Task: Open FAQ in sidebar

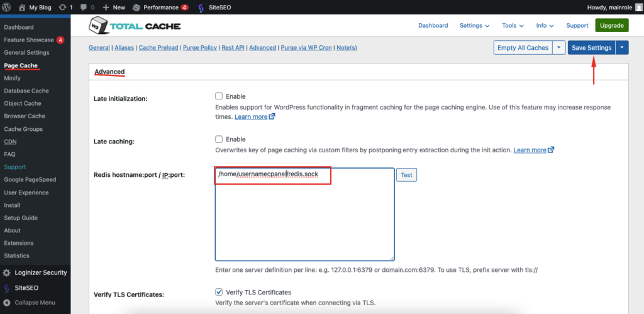Action: pyautogui.click(x=10, y=155)
